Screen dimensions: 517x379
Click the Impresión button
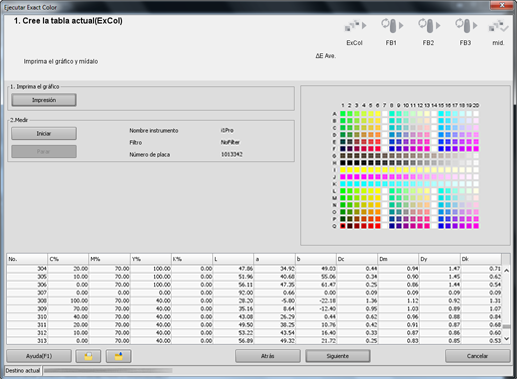point(44,100)
